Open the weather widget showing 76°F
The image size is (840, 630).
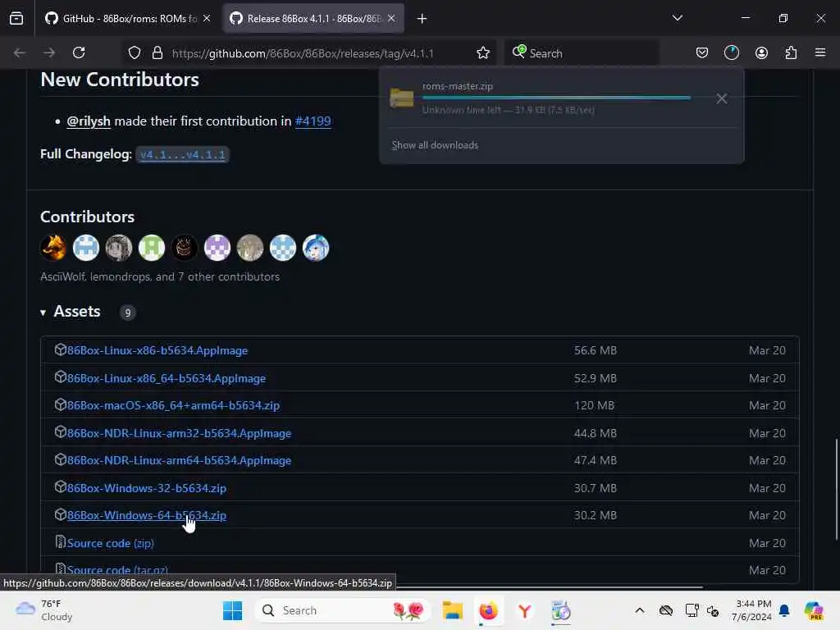[44, 610]
